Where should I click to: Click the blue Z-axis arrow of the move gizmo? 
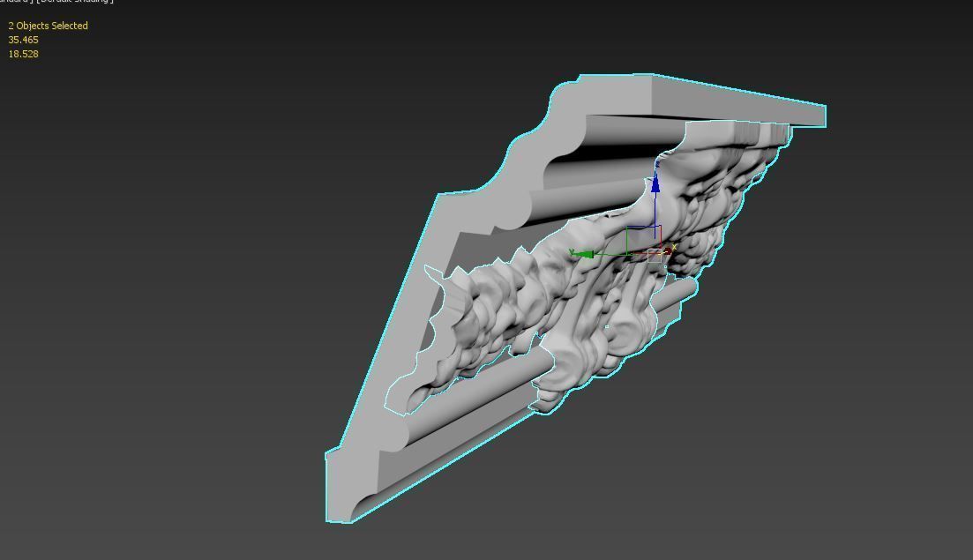coord(655,183)
